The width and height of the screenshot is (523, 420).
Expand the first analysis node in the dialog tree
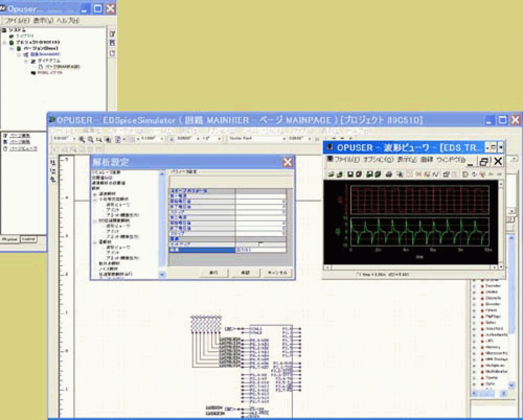click(x=95, y=194)
